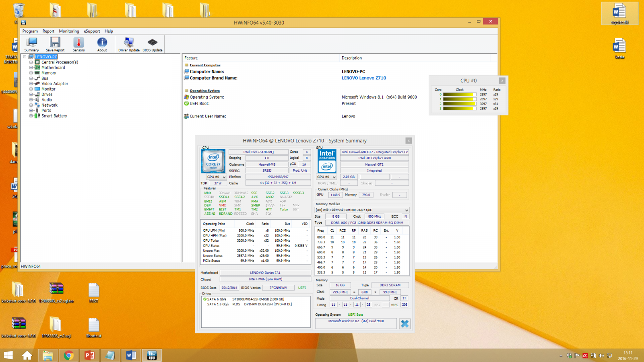Close System Summary with blue X button
Viewport: 644px width, 362px height.
tap(405, 323)
